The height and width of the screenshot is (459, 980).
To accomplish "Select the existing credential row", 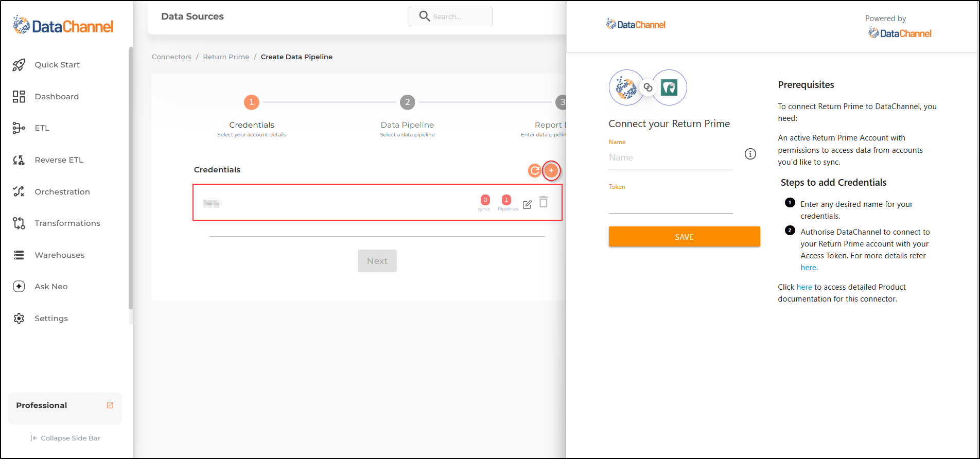I will tap(377, 202).
